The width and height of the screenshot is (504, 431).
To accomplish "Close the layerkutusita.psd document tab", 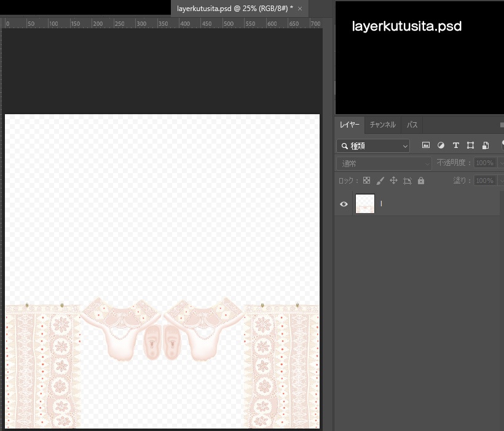I will (x=300, y=9).
